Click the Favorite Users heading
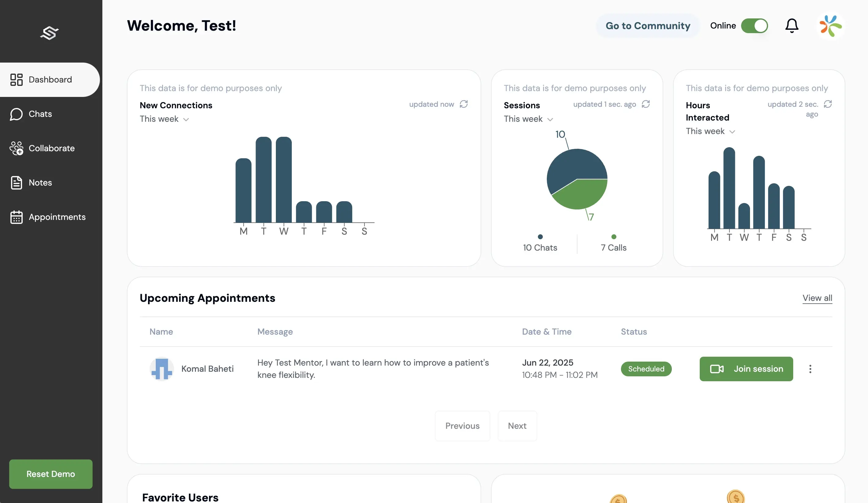Viewport: 868px width, 503px height. point(180,497)
